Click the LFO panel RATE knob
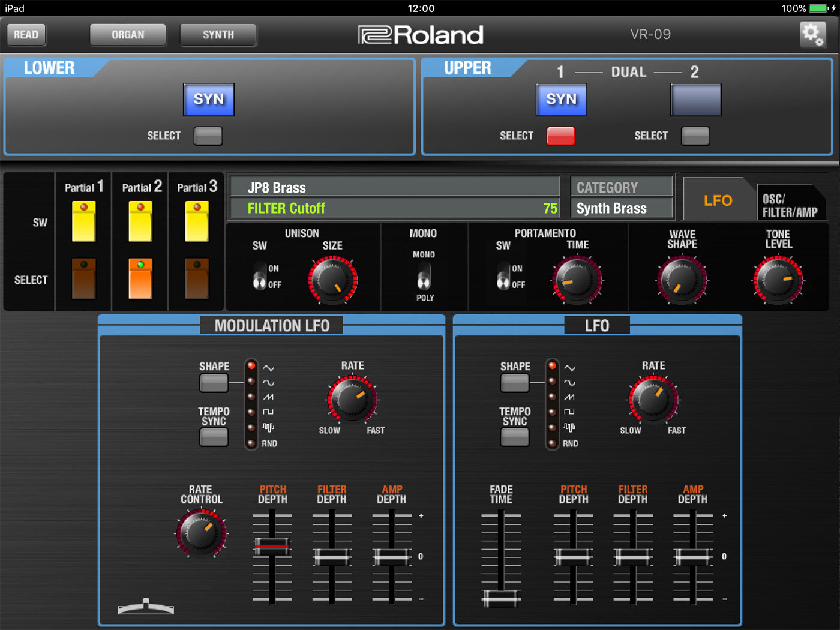840x630 pixels. pyautogui.click(x=654, y=400)
